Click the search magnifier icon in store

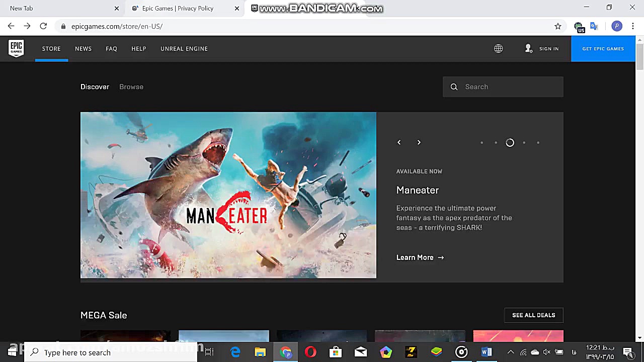click(x=454, y=87)
